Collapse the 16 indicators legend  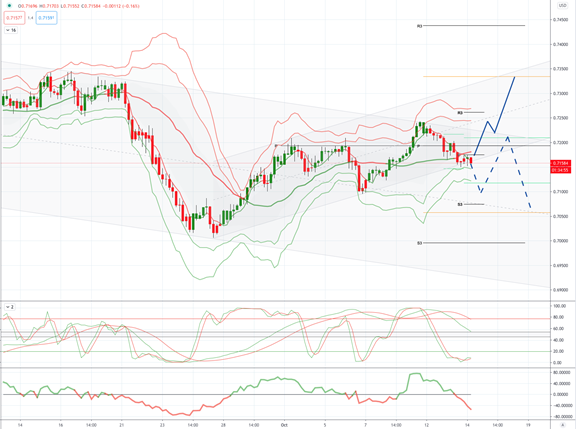pyautogui.click(x=11, y=30)
